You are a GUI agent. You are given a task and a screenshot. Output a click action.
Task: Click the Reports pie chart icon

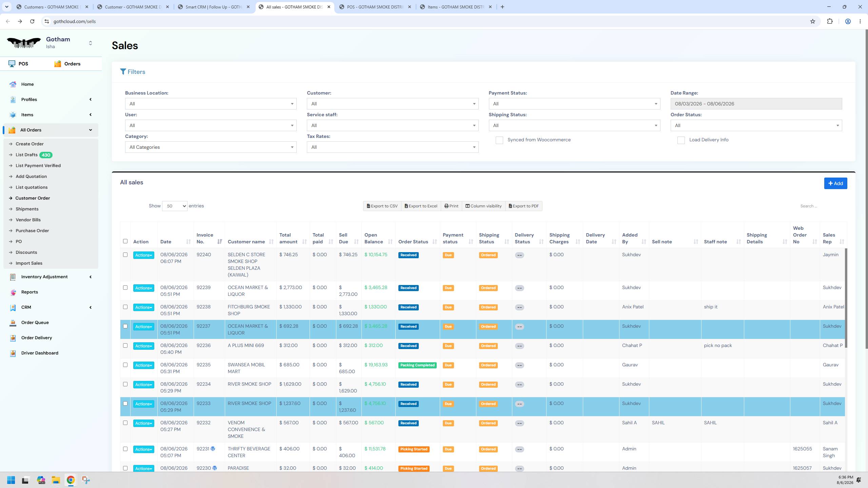[13, 292]
